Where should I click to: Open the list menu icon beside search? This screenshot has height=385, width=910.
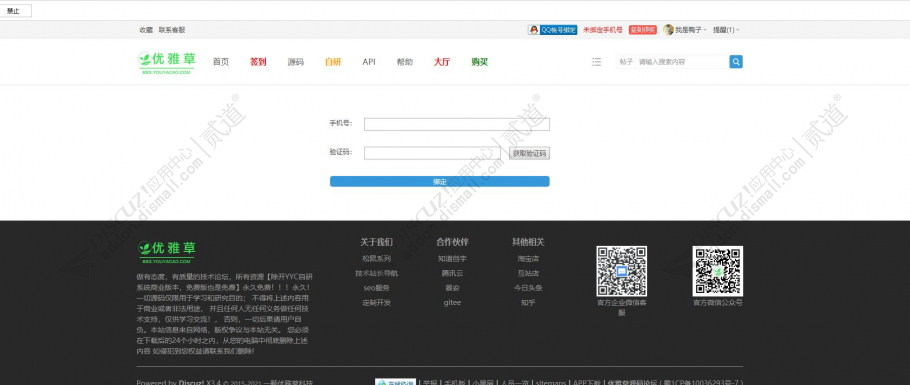point(597,62)
